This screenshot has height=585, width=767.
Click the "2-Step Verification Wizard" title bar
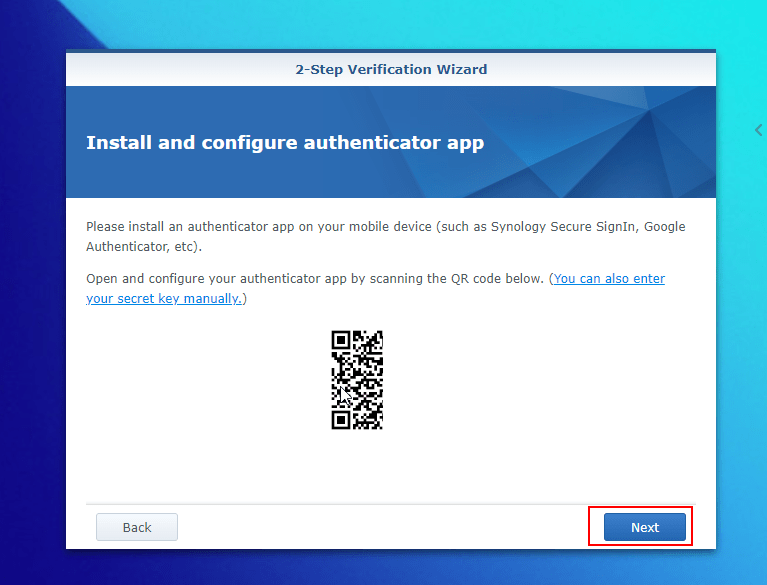tap(391, 69)
